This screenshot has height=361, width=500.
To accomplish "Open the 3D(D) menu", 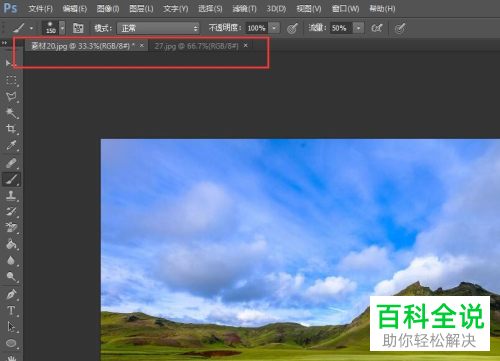I will click(276, 9).
